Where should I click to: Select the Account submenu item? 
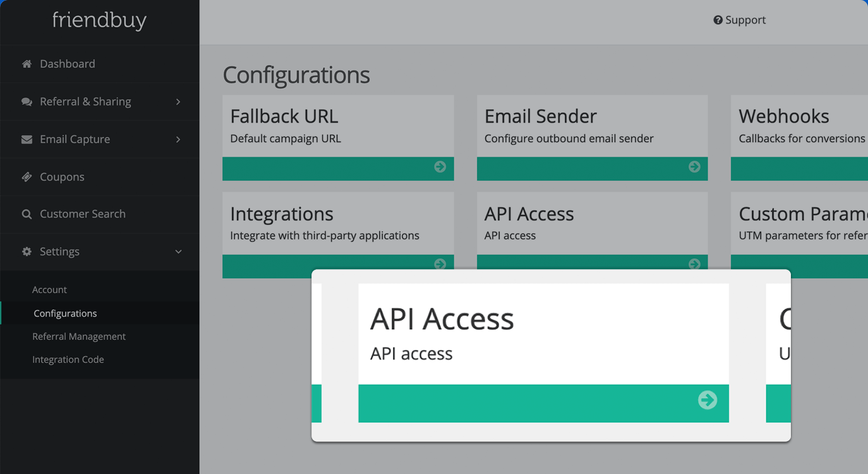coord(49,289)
